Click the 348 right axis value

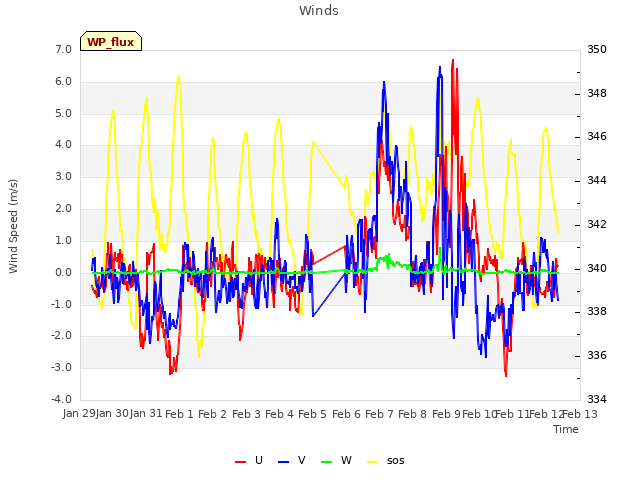[597, 93]
